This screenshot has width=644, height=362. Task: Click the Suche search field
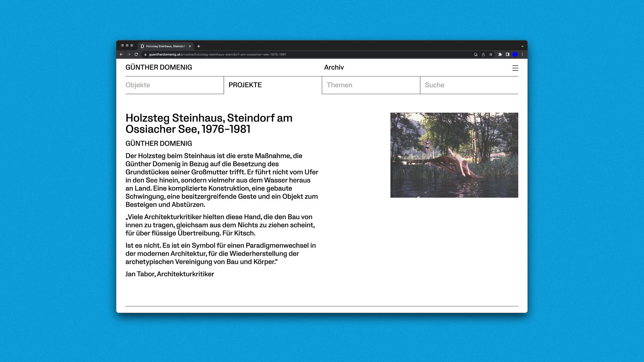pyautogui.click(x=469, y=85)
